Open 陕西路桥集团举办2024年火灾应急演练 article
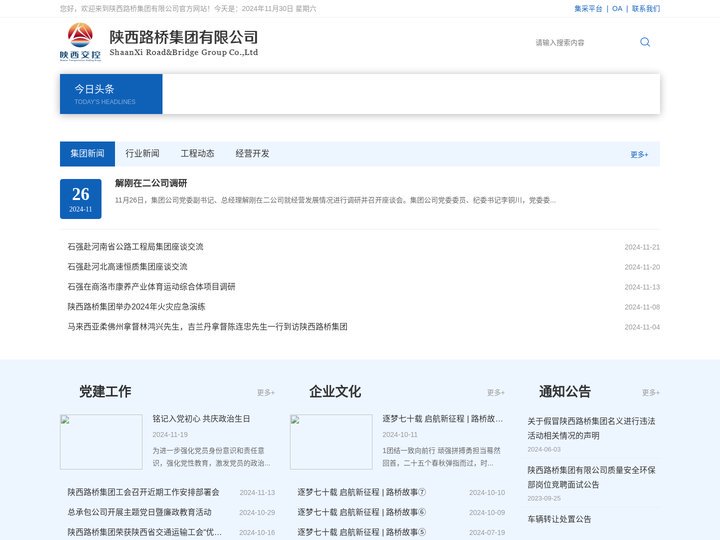Image resolution: width=720 pixels, height=540 pixels. 136,307
